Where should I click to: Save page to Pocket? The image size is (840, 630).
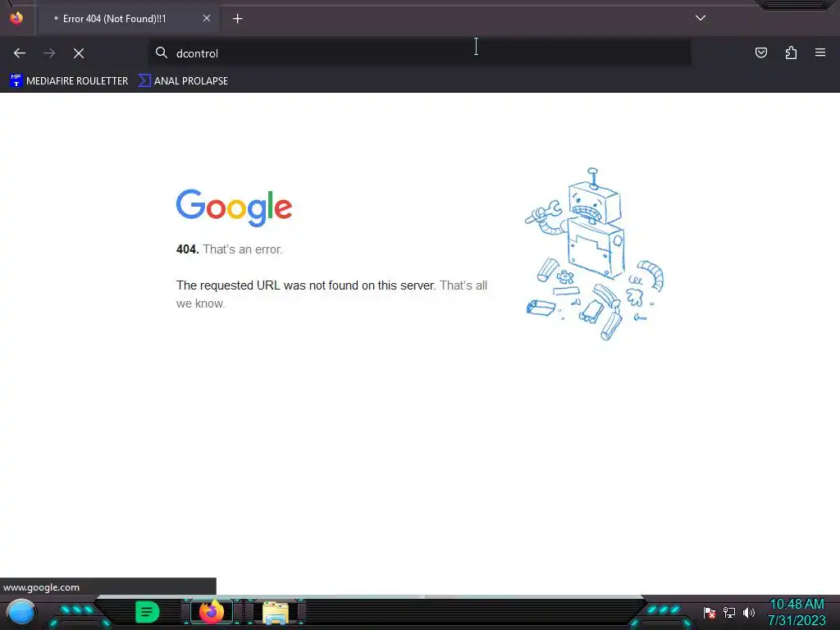pyautogui.click(x=761, y=52)
